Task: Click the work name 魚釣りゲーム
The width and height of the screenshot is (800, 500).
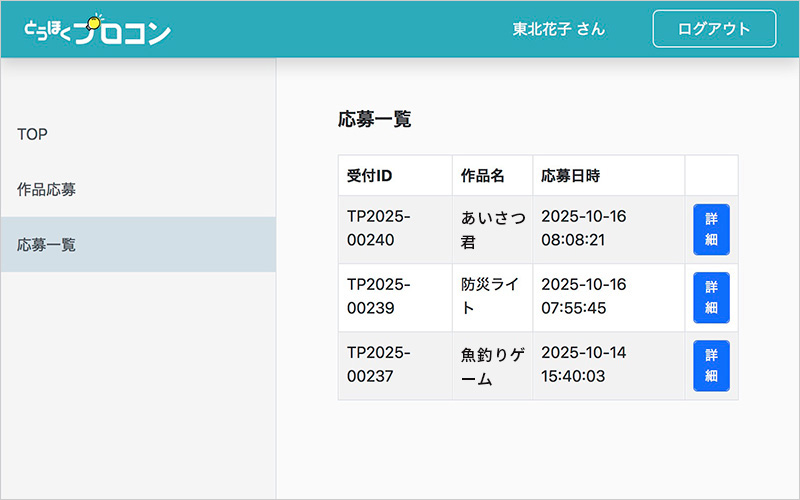Action: coord(491,366)
